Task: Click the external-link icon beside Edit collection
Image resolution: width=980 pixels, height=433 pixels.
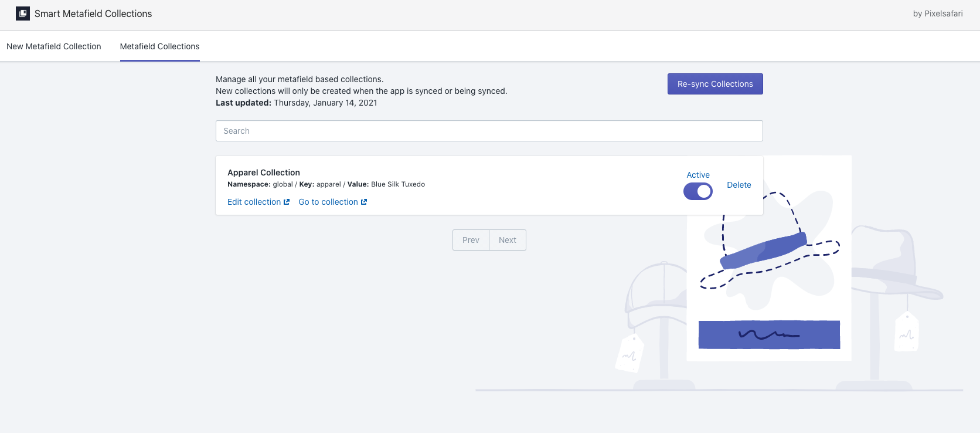Action: [287, 202]
